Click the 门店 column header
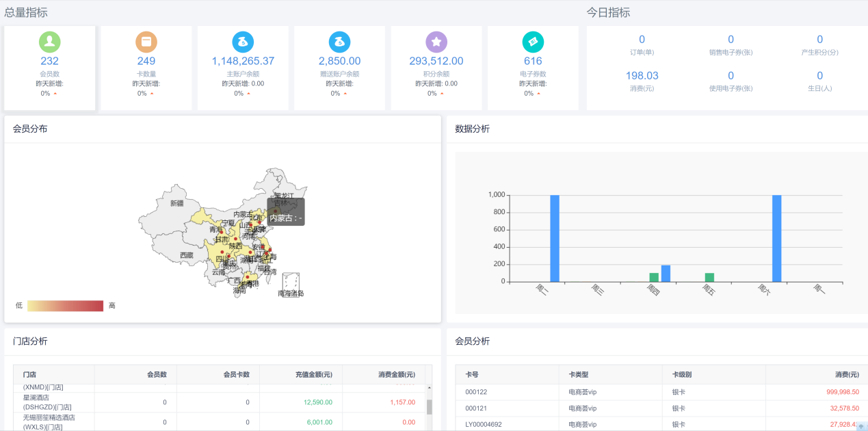 tap(29, 374)
